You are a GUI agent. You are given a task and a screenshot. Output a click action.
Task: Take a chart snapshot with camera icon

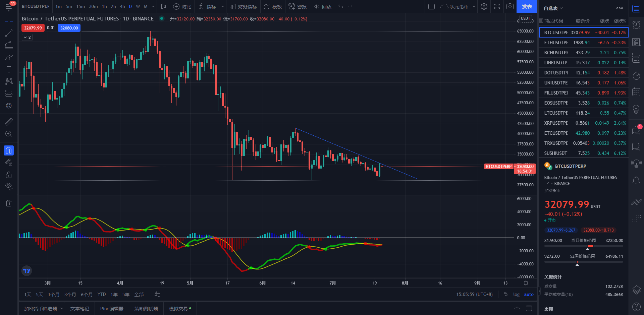[x=510, y=6]
